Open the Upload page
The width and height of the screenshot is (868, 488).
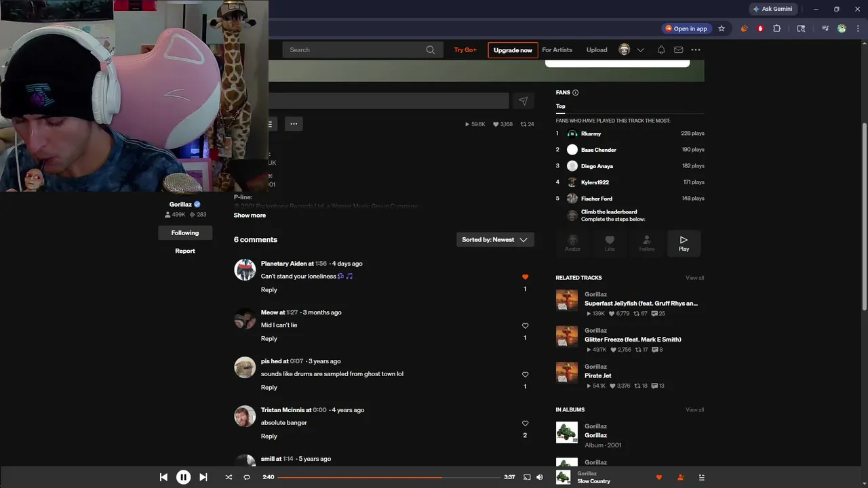597,49
